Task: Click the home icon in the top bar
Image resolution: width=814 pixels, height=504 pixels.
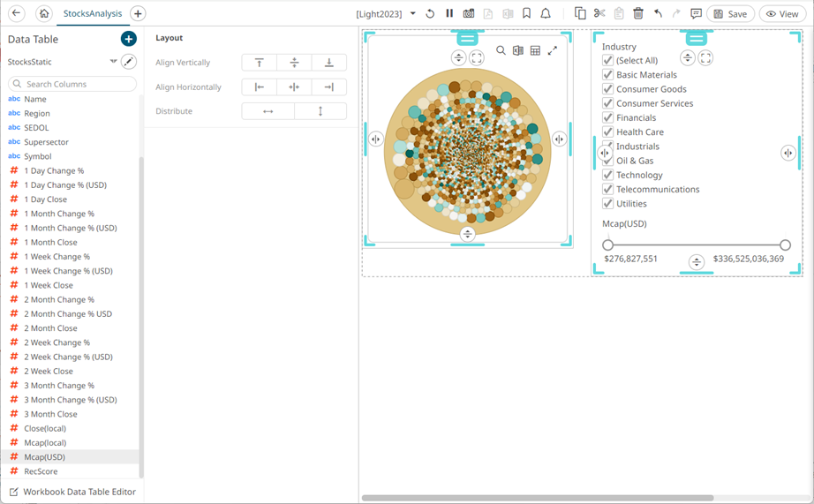Action: pyautogui.click(x=43, y=14)
